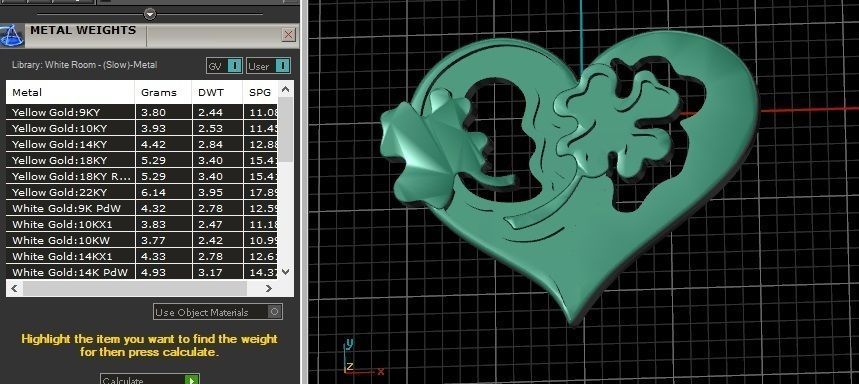
Task: Select the Yellow Gold:9KY row
Action: [x=142, y=112]
